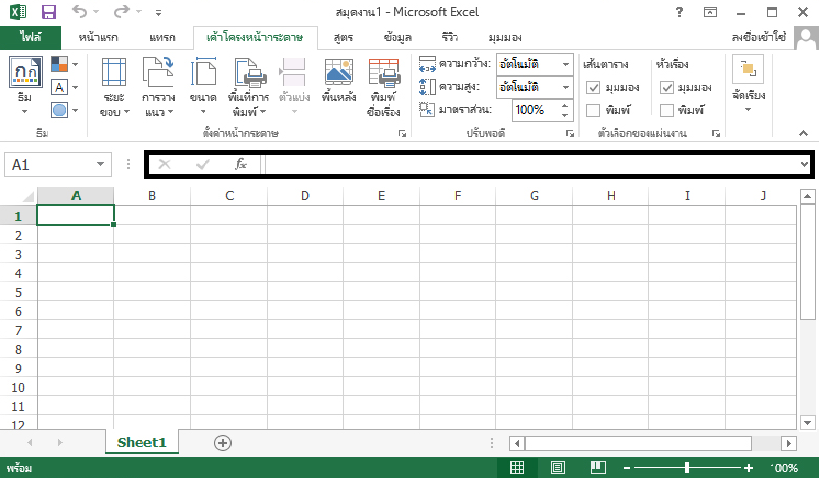The image size is (819, 478).
Task: Toggle Gridlines View (มุมมอง) checkbox
Action: point(593,87)
